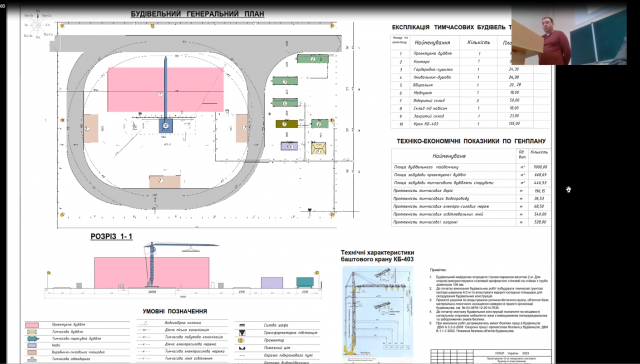640x364 pixels.
Task: Click the KB-403 tower crane characteristics image
Action: (378, 311)
